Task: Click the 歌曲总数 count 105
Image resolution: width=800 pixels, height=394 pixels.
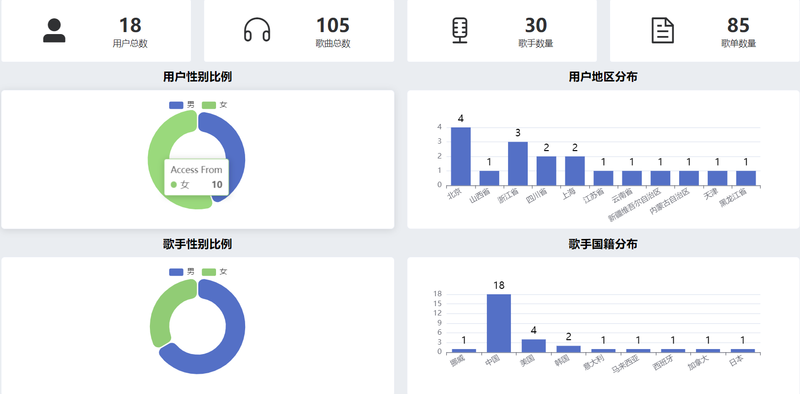Action: 333,25
